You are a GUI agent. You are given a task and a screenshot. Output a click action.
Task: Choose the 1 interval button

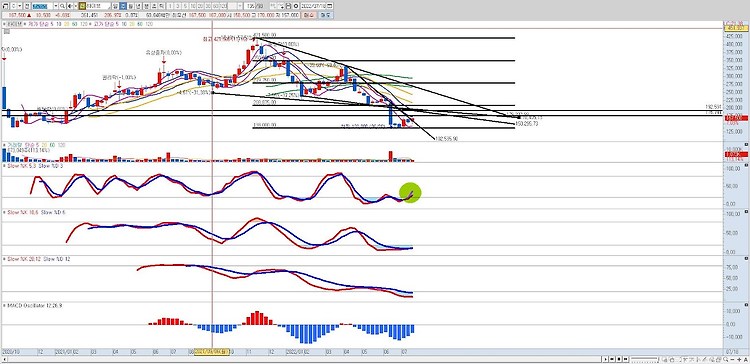click(170, 6)
